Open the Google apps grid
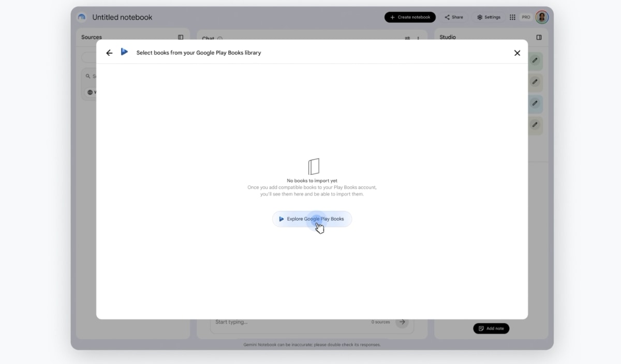621x364 pixels. pyautogui.click(x=512, y=17)
